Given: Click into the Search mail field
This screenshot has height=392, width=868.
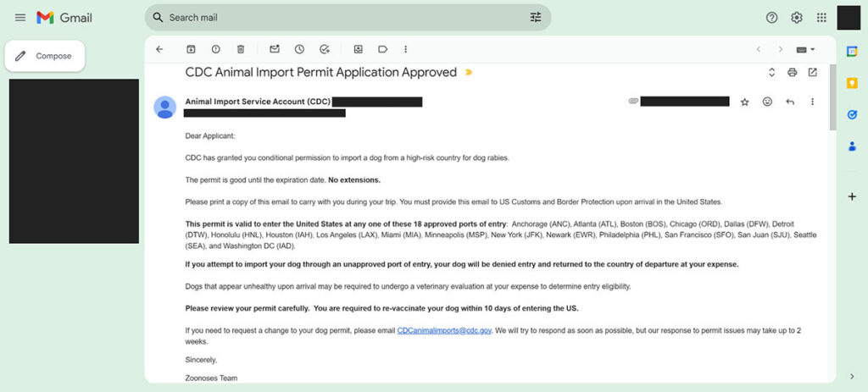Looking at the screenshot, I should click(339, 18).
